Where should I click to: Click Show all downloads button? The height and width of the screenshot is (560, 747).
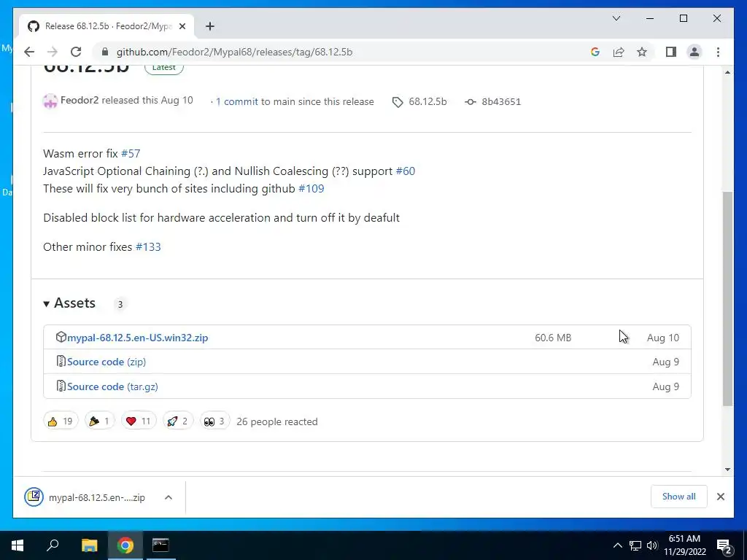point(678,497)
